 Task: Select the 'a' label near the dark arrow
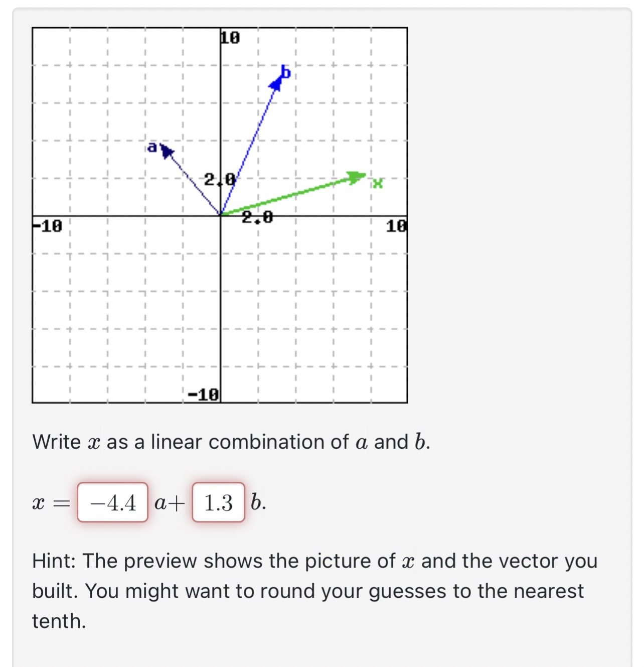click(152, 147)
